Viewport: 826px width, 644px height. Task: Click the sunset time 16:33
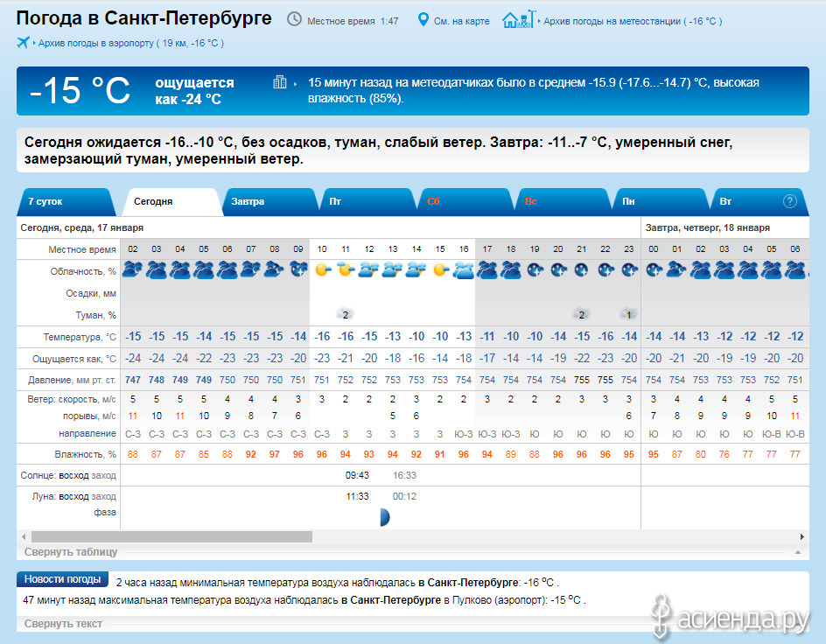point(404,475)
